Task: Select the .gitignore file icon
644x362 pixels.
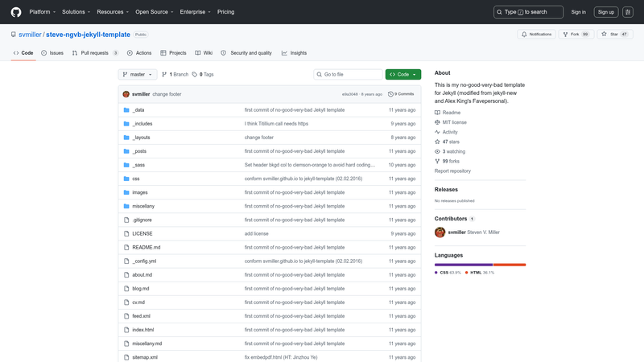Action: pos(126,220)
